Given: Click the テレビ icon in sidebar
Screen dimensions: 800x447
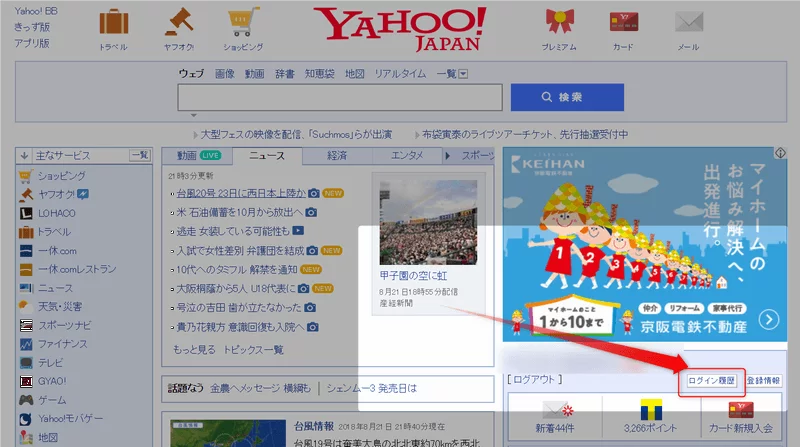Looking at the screenshot, I should coord(26,363).
